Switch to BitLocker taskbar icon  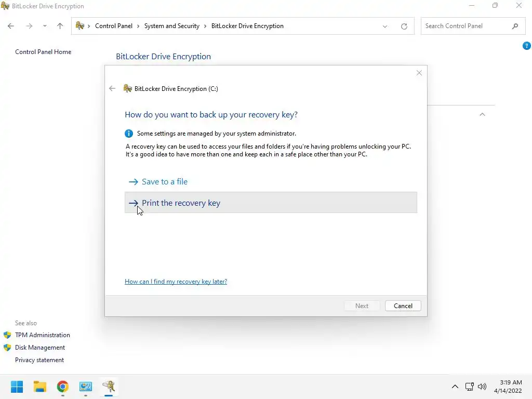pyautogui.click(x=109, y=387)
